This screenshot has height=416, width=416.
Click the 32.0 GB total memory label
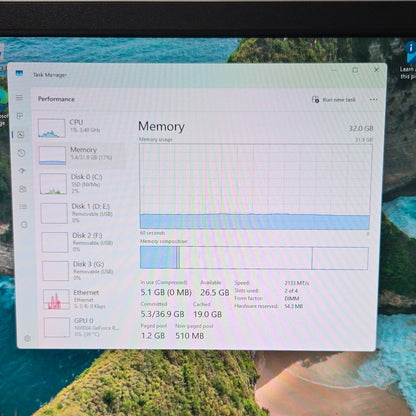click(361, 128)
